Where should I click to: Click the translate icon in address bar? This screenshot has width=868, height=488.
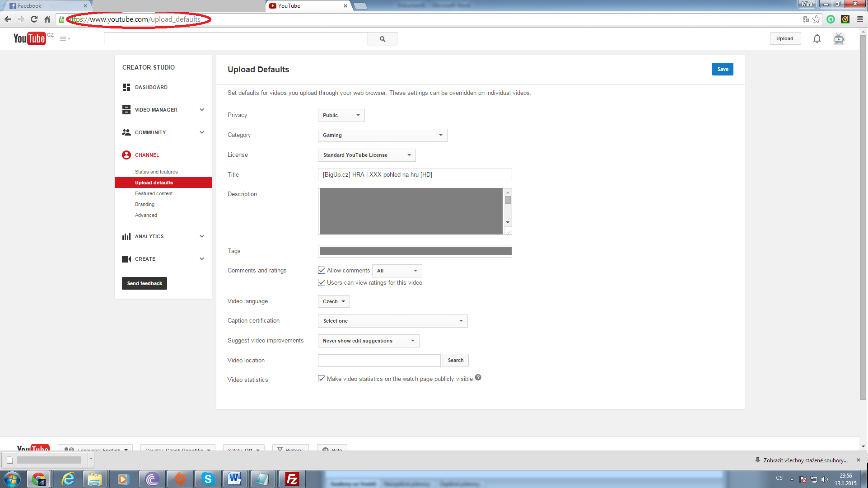tap(806, 19)
